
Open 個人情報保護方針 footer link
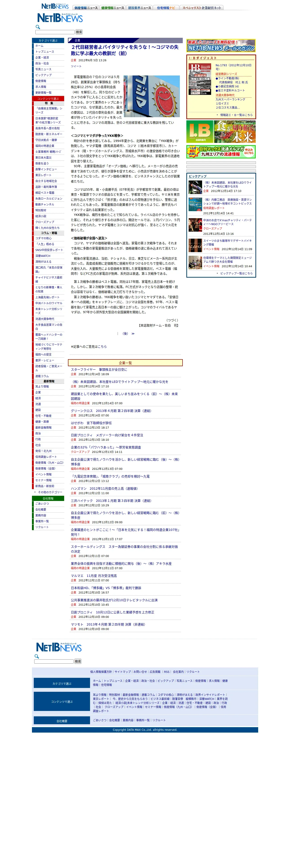tap(101, 672)
